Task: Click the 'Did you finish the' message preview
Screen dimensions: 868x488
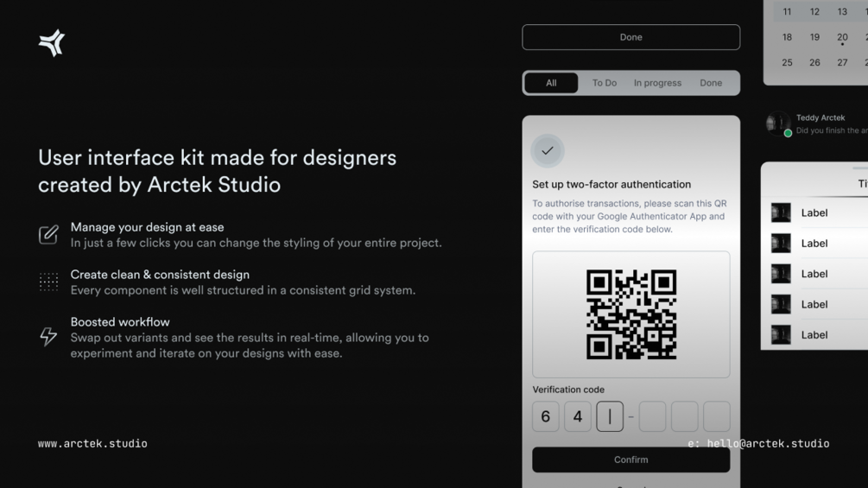Action: click(832, 130)
